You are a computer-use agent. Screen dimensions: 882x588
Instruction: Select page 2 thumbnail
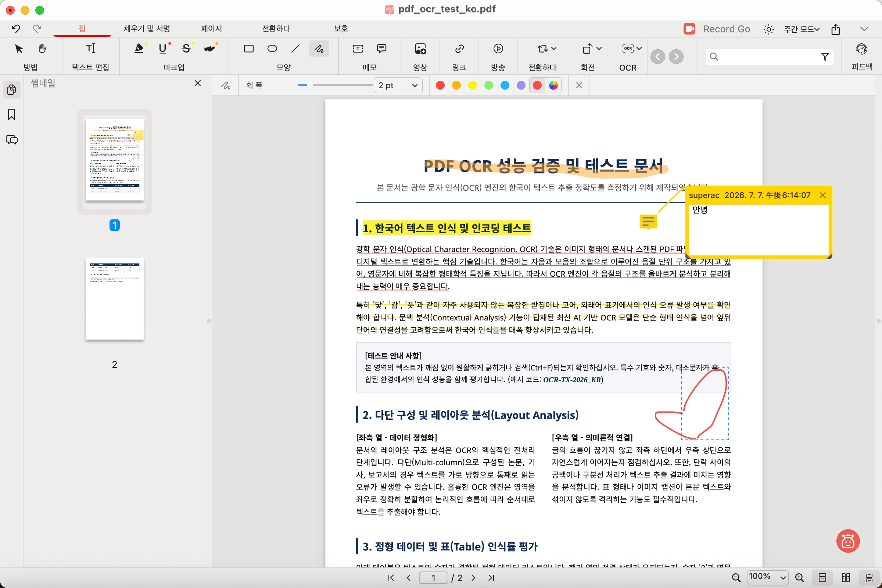pyautogui.click(x=114, y=299)
